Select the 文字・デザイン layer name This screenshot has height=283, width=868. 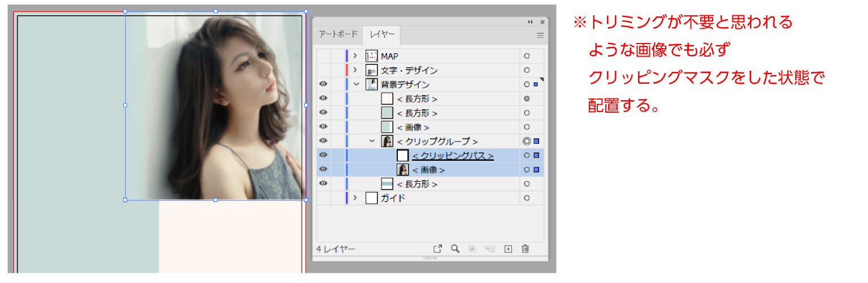coord(409,70)
